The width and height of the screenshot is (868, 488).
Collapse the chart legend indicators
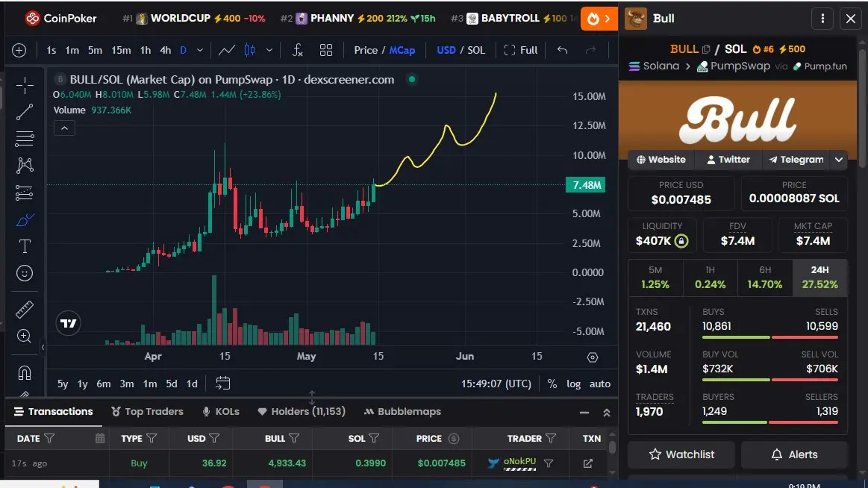(64, 128)
